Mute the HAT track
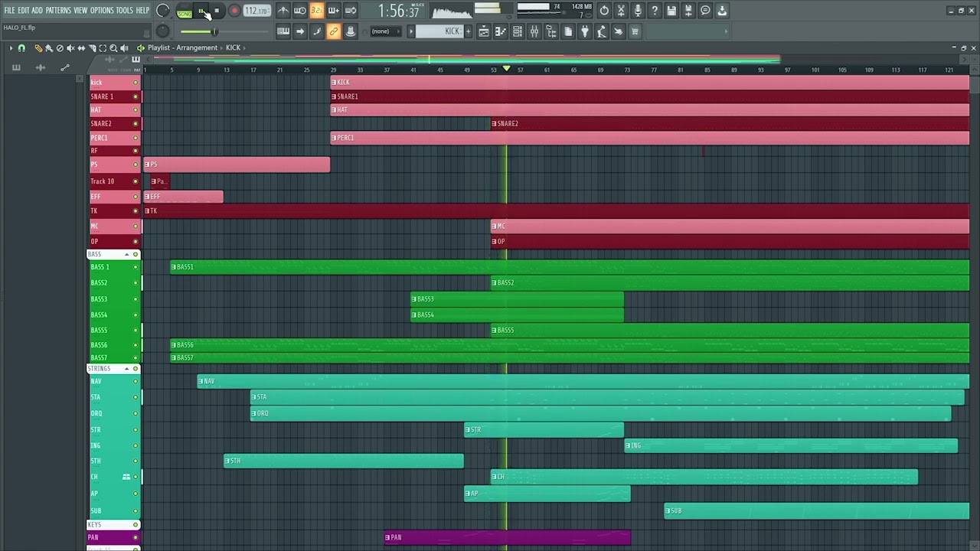This screenshot has width=980, height=551. (x=136, y=110)
